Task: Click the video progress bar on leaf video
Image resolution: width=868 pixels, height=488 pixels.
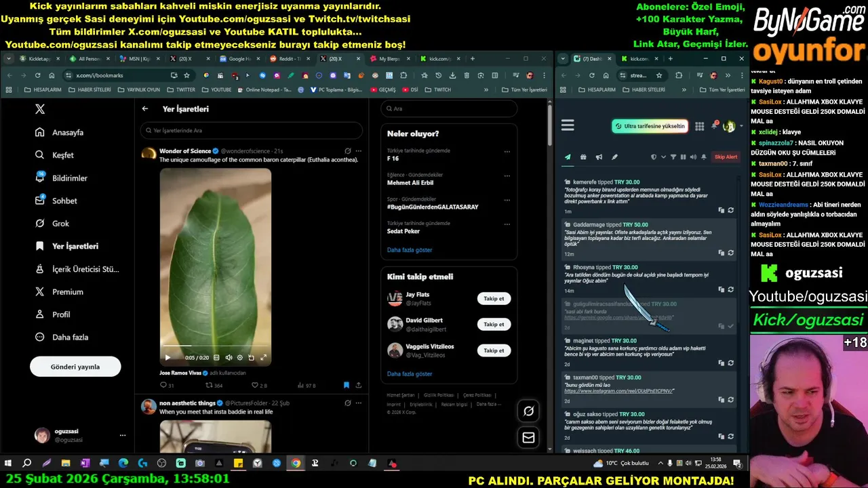Action: point(215,346)
